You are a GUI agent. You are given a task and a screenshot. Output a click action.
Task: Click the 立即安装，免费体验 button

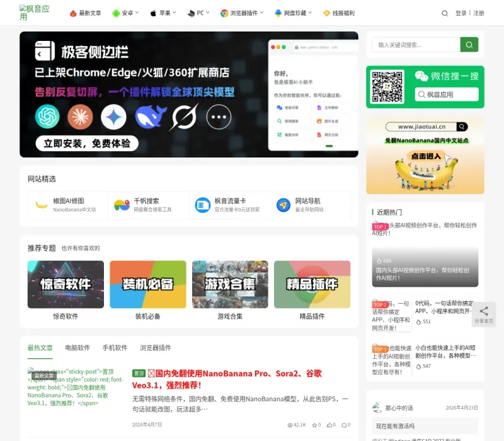87,144
